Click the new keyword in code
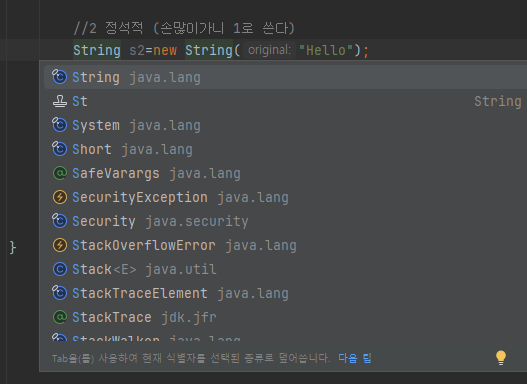Screen dimensions: 527x384 165,50
